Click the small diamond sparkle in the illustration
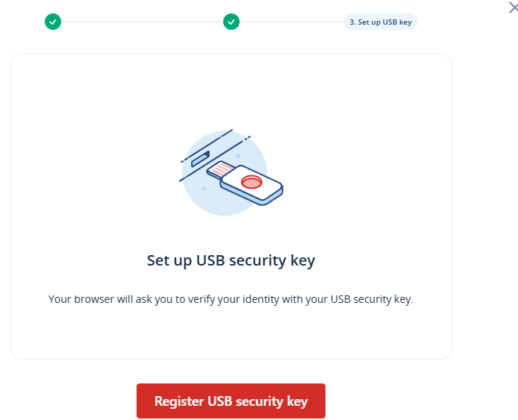The height and width of the screenshot is (420, 518). pos(238,156)
